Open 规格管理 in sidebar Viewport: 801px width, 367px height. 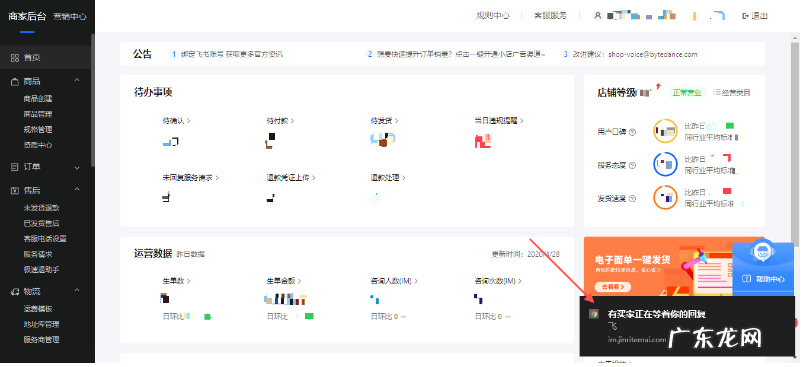[x=38, y=130]
